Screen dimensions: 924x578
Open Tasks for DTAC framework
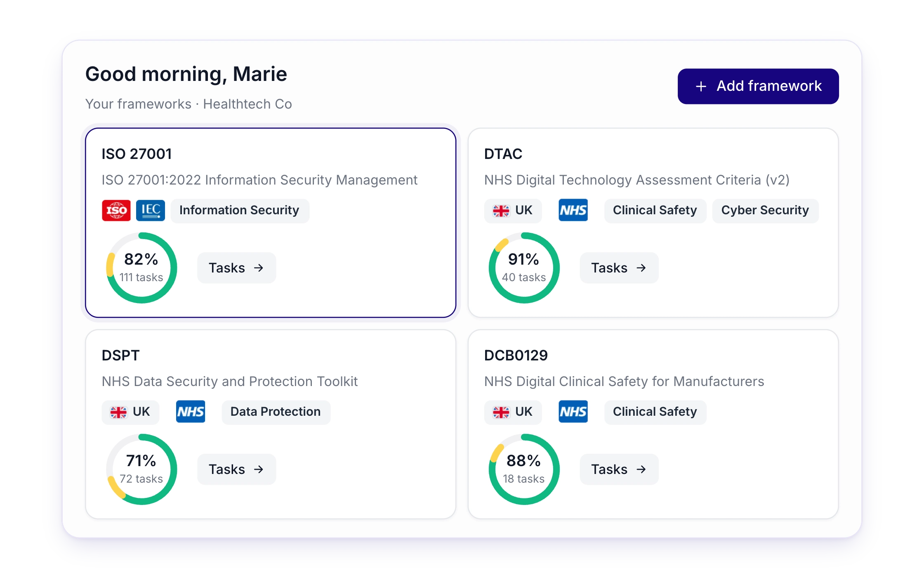[619, 268]
